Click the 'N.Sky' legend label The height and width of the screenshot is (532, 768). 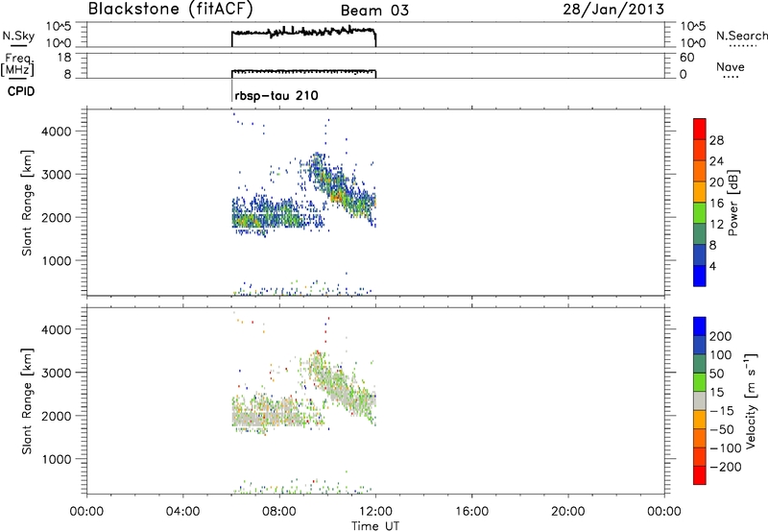pyautogui.click(x=18, y=36)
